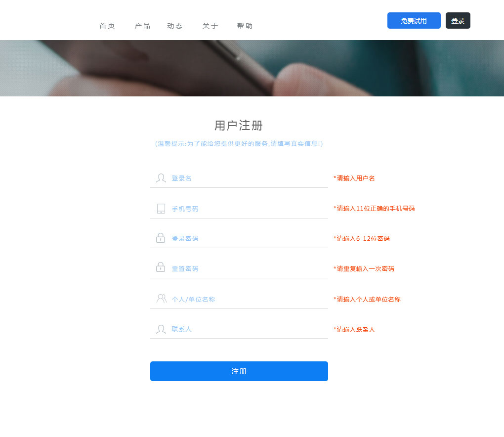
Task: Focus the 手机号码 input field
Action: 239,209
